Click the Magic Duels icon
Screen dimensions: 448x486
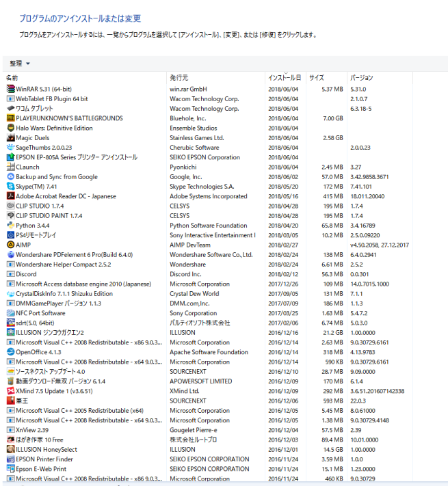click(11, 138)
